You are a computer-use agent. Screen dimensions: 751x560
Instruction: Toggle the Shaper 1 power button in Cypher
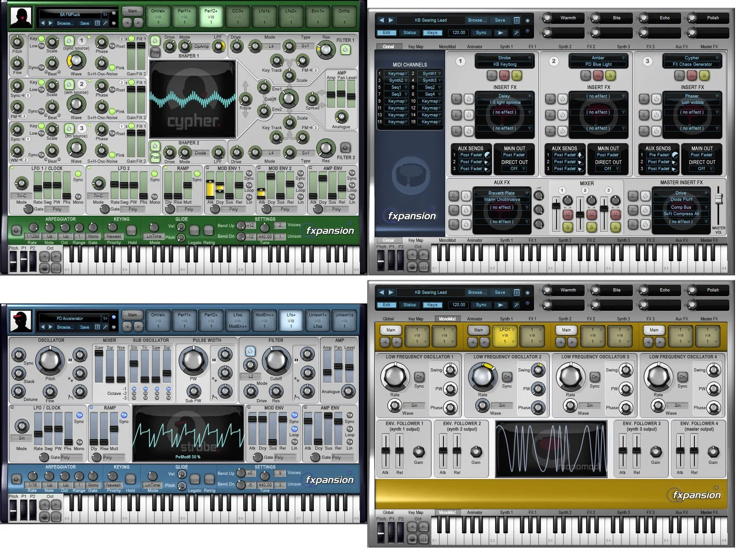[155, 41]
